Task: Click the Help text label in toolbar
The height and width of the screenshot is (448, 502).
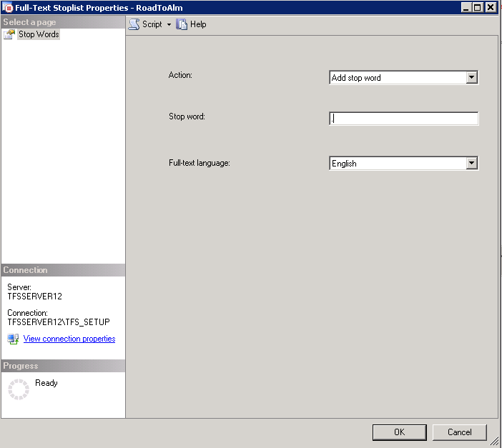Action: pyautogui.click(x=198, y=24)
